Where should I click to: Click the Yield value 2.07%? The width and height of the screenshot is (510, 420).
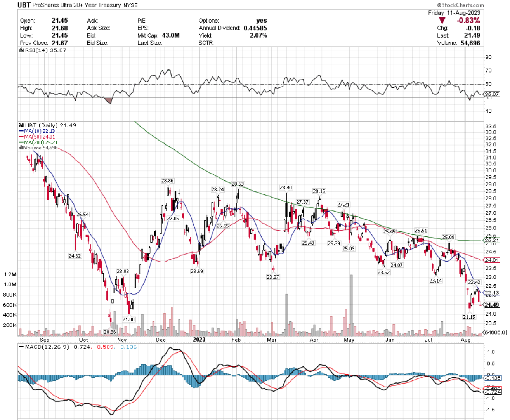[258, 35]
